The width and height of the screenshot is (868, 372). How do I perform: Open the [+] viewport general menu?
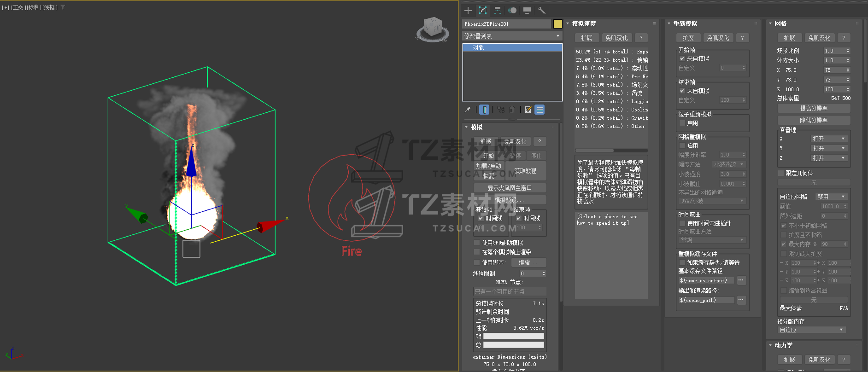click(6, 8)
